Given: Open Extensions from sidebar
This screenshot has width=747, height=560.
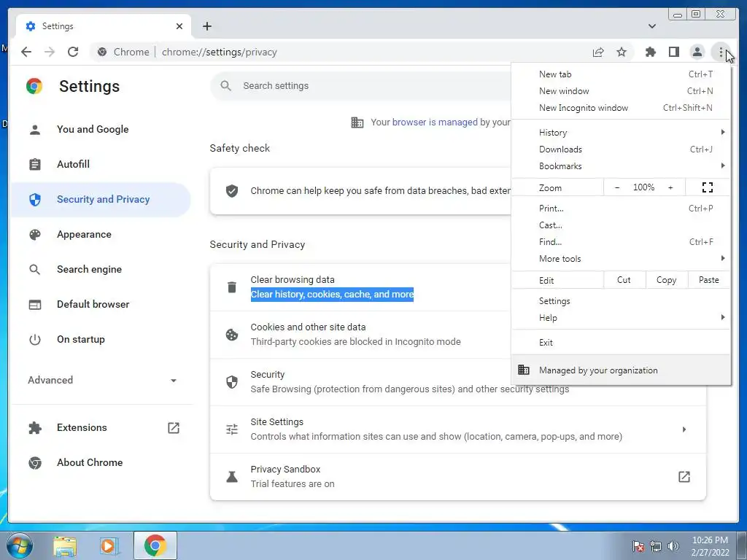Looking at the screenshot, I should (101, 427).
